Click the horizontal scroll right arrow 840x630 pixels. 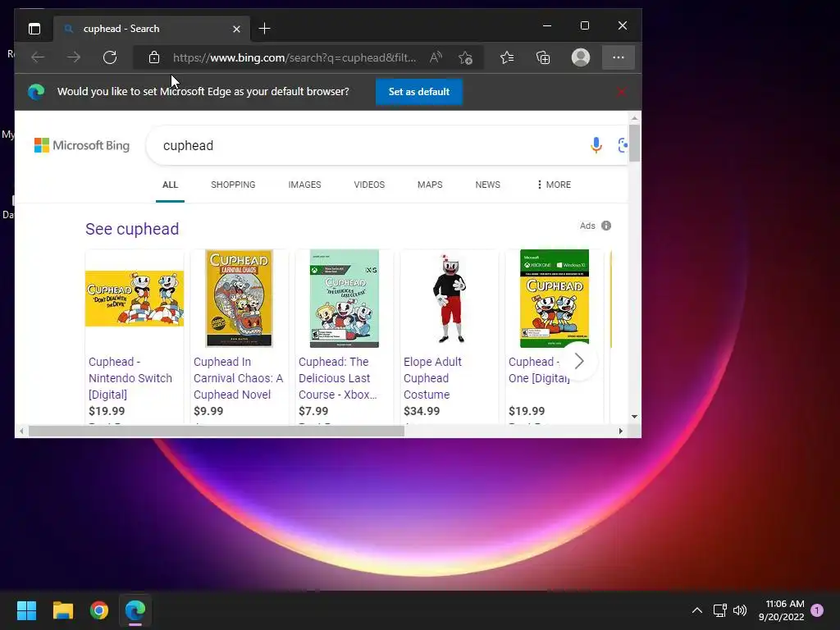(x=621, y=431)
